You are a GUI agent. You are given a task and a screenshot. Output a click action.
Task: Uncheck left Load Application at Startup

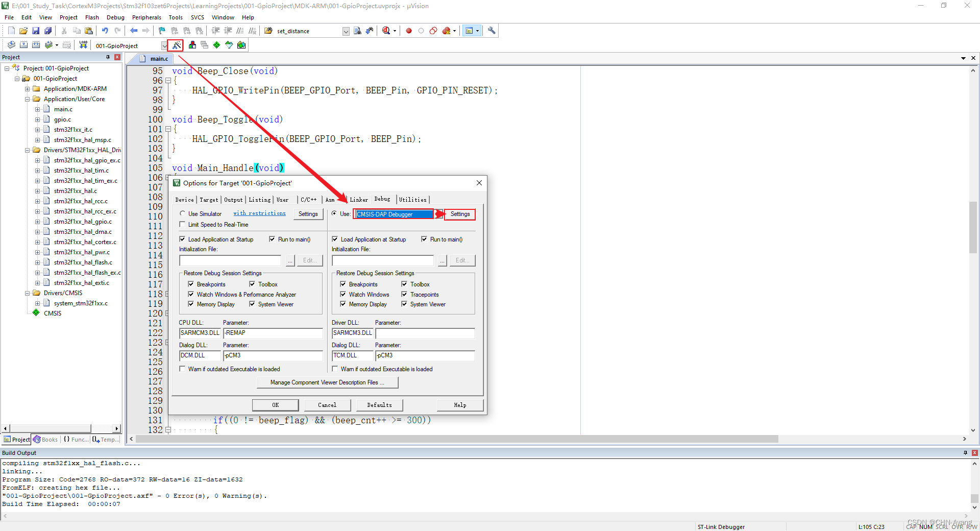point(182,239)
